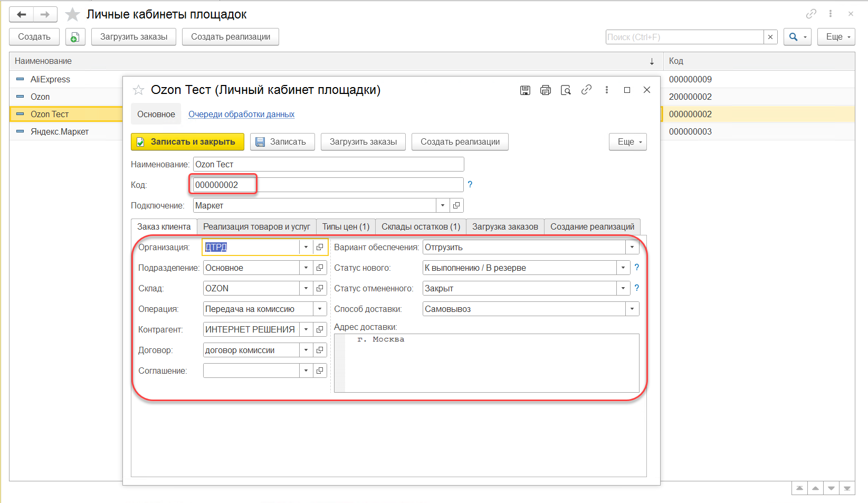Screen dimensions: 868x503
Task: Click help question mark beside Код field
Action: [x=470, y=185]
